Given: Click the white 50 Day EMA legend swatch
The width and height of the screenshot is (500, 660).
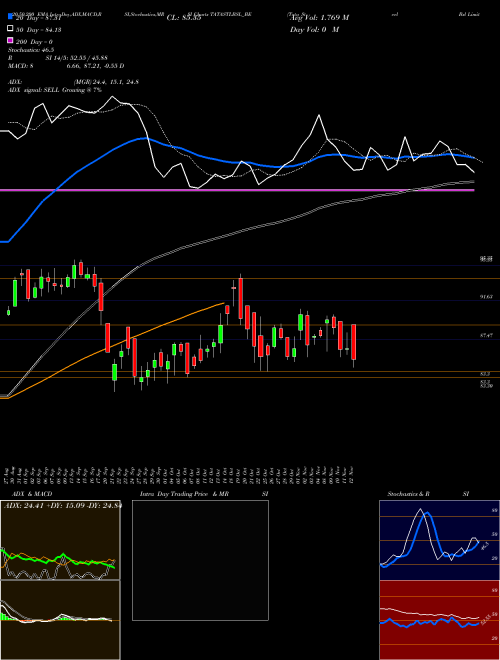Looking at the screenshot, I should [x=10, y=29].
